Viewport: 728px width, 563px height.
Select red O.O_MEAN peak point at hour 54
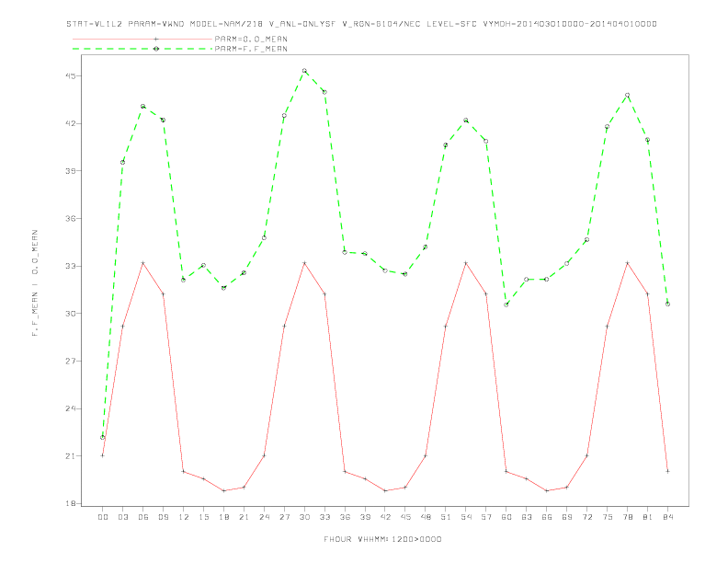point(466,263)
